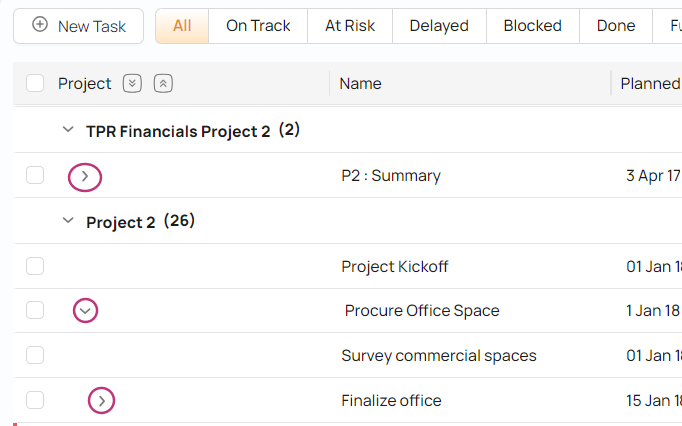This screenshot has width=682, height=426.
Task: Click the plus icon in New Task
Action: (x=40, y=25)
